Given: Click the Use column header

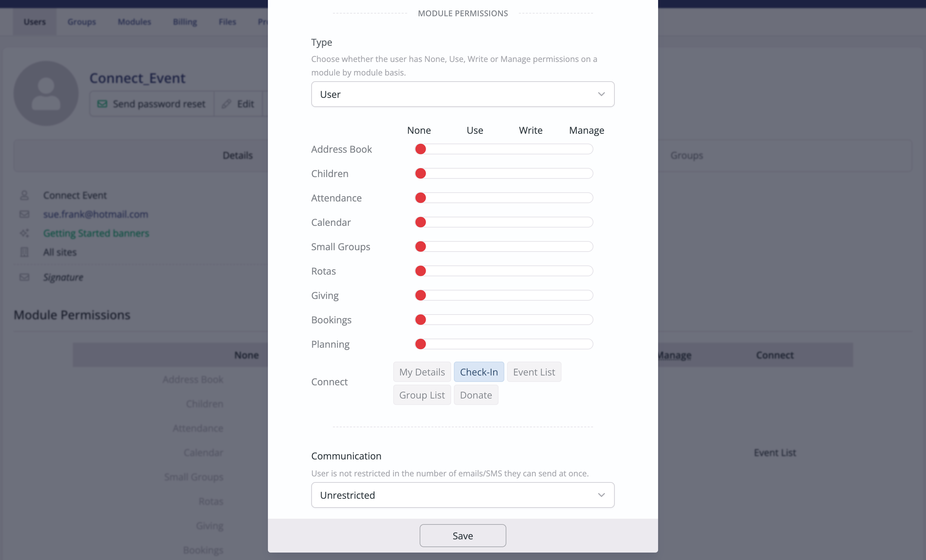Looking at the screenshot, I should point(475,130).
